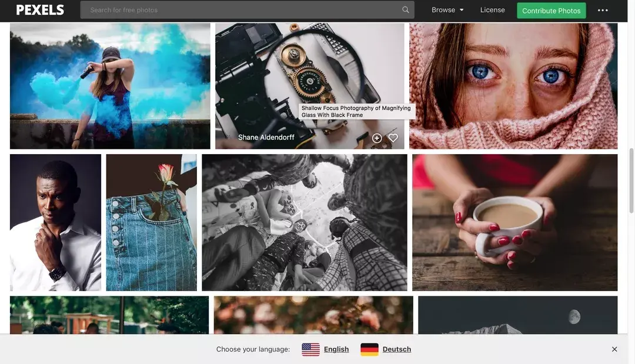Select English as language
The width and height of the screenshot is (635, 364).
coord(336,349)
